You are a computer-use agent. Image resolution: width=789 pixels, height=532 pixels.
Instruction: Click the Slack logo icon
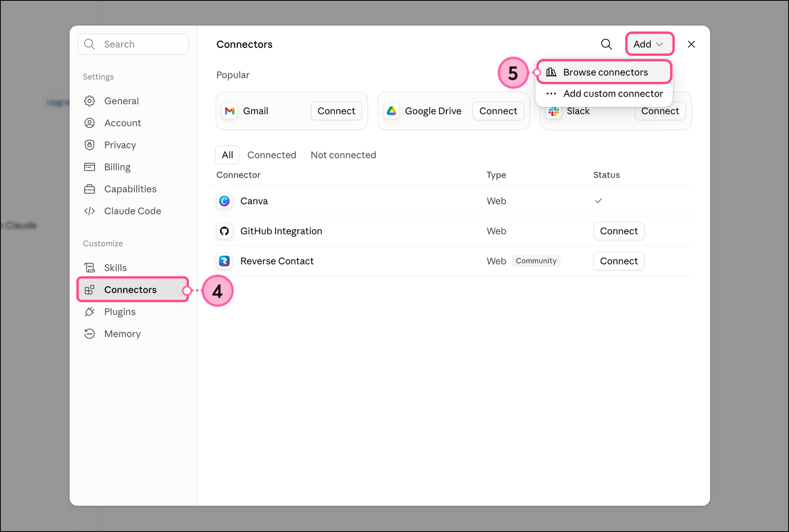tap(554, 112)
